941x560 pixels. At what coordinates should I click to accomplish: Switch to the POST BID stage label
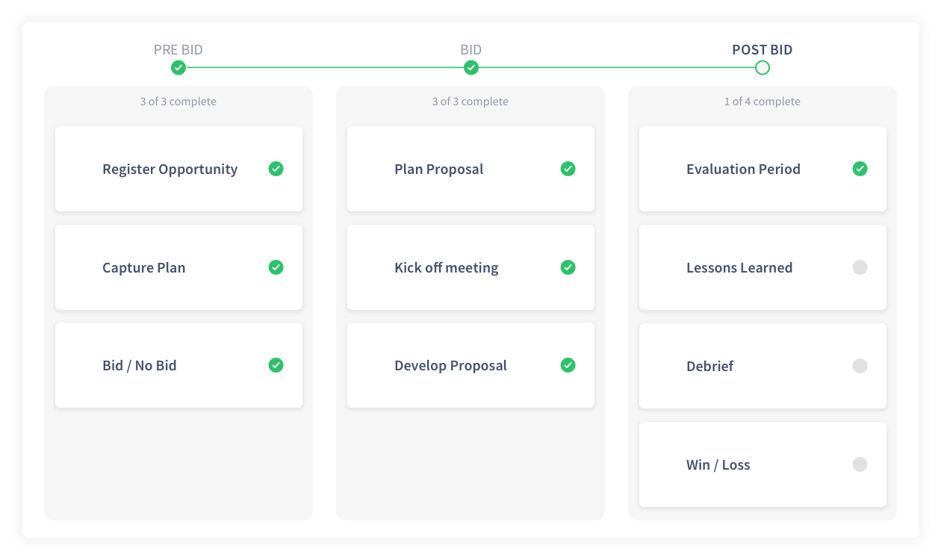point(763,50)
